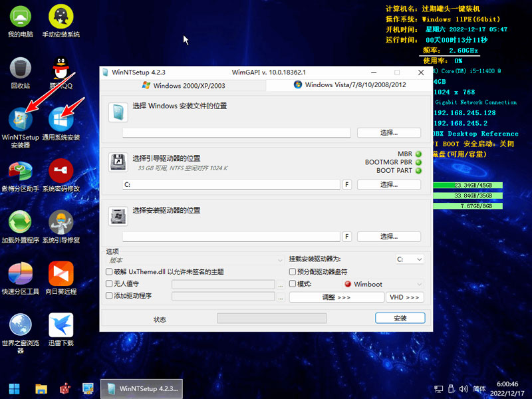The image size is (532, 399).
Task: Click the Windows installation files source icon
Action: (118, 112)
